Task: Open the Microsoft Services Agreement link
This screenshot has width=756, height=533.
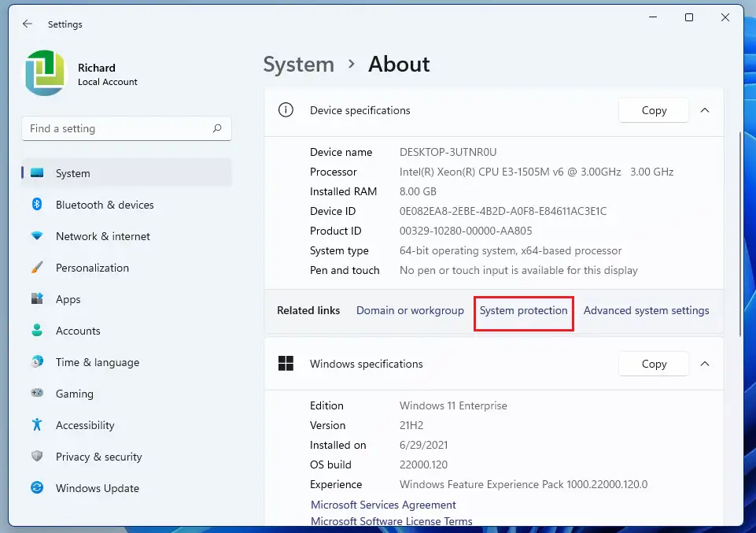Action: coord(383,505)
